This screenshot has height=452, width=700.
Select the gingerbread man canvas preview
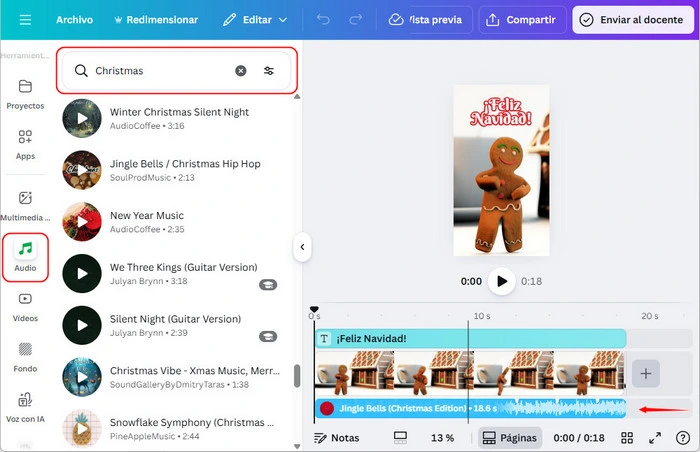(501, 171)
